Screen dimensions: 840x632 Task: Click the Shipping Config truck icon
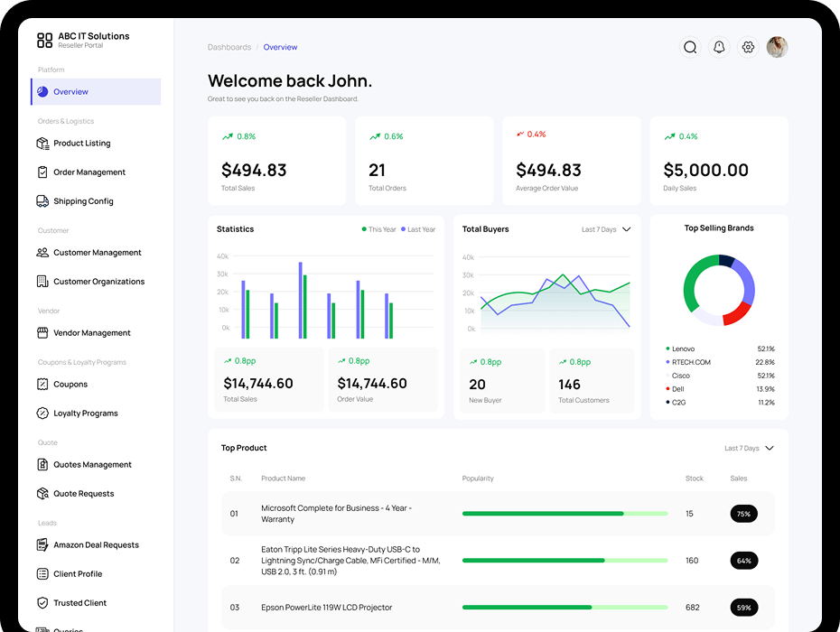(42, 201)
